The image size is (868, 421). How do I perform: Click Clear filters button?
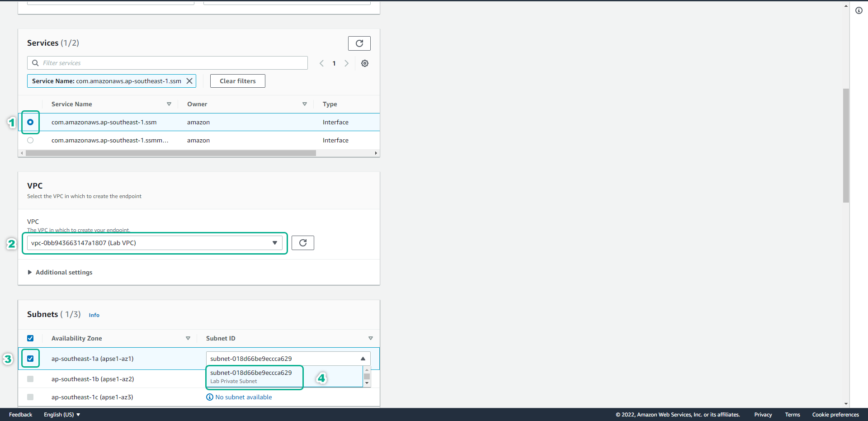point(237,81)
